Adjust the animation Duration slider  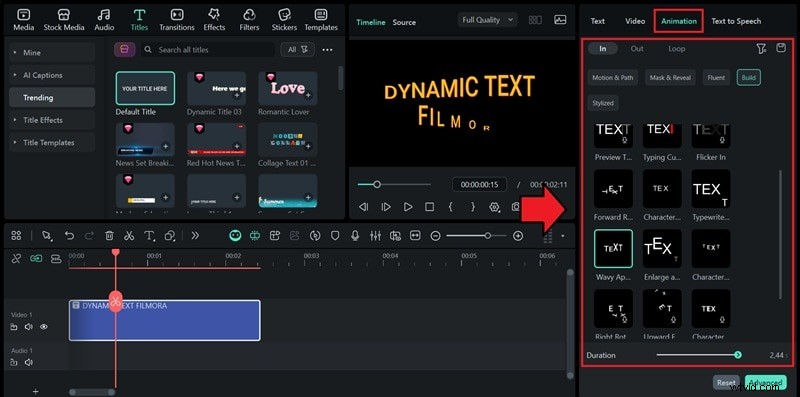(x=698, y=355)
